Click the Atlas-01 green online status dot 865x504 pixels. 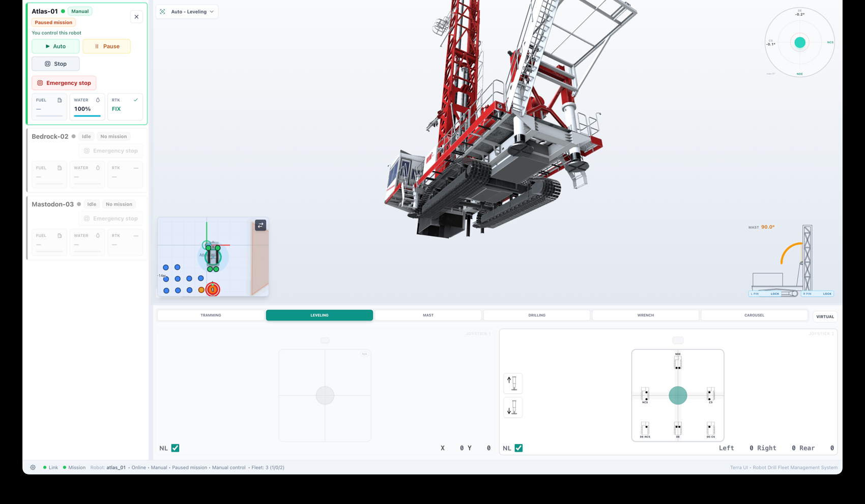pos(63,11)
